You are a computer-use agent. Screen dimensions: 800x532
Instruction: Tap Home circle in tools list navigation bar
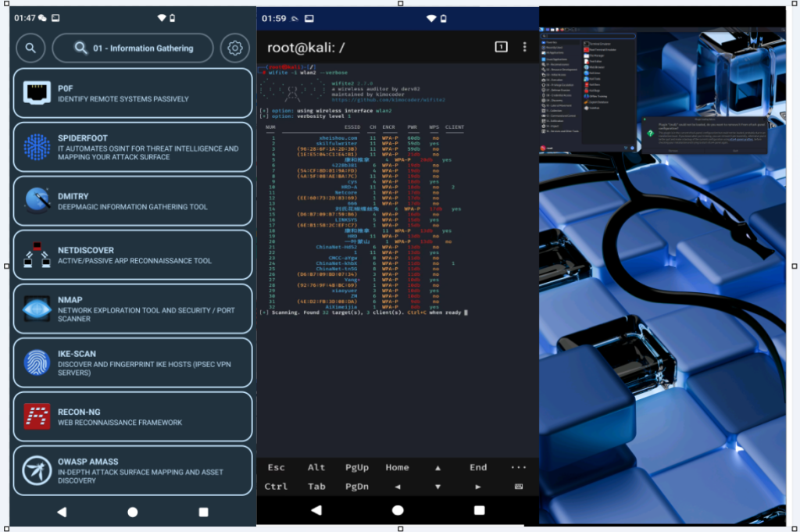(133, 512)
